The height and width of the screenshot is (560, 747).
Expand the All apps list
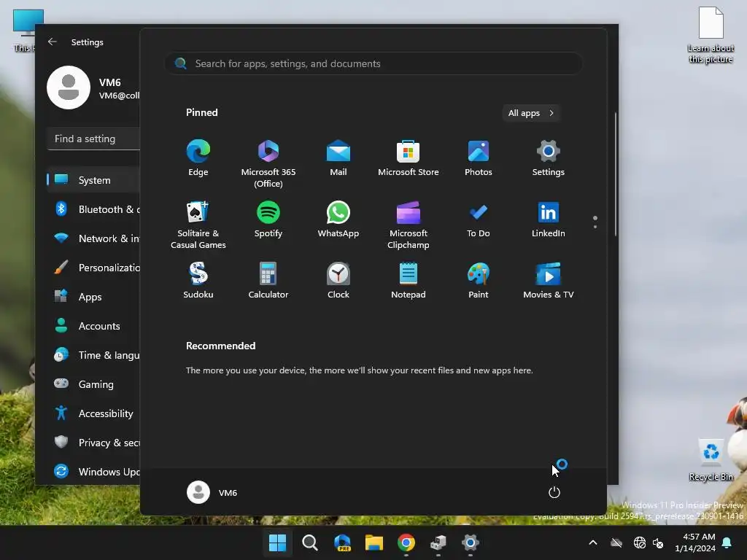pyautogui.click(x=531, y=113)
